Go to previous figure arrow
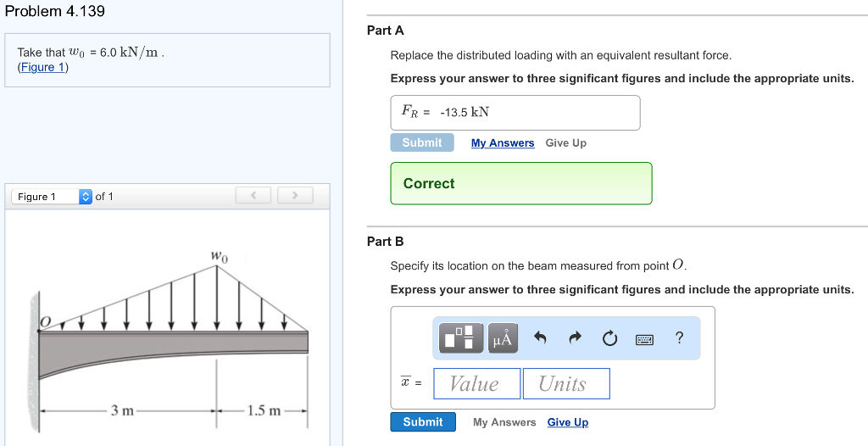This screenshot has height=446, width=868. [253, 195]
